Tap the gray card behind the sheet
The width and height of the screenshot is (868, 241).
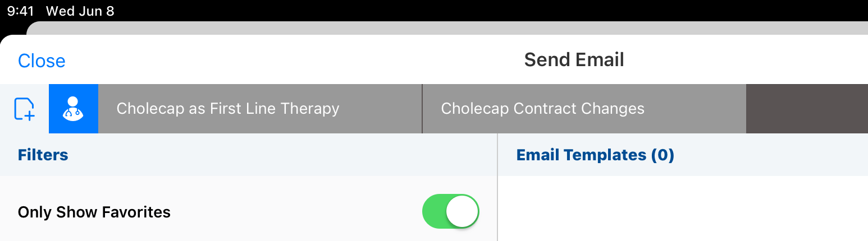(449, 28)
